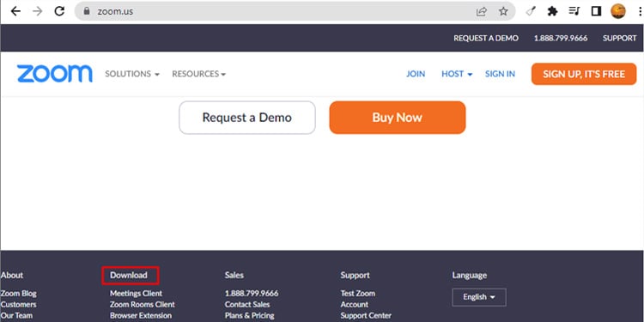
Task: Open the Host dropdown
Action: point(457,74)
